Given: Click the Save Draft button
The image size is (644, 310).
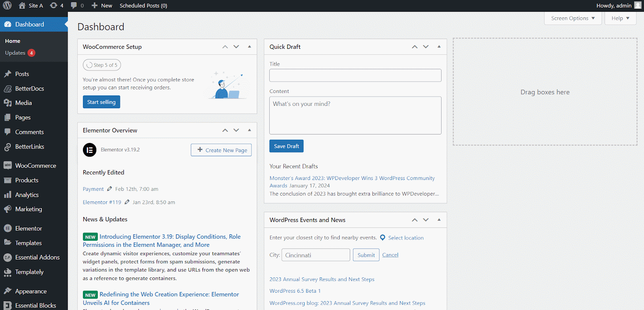Looking at the screenshot, I should pos(287,146).
